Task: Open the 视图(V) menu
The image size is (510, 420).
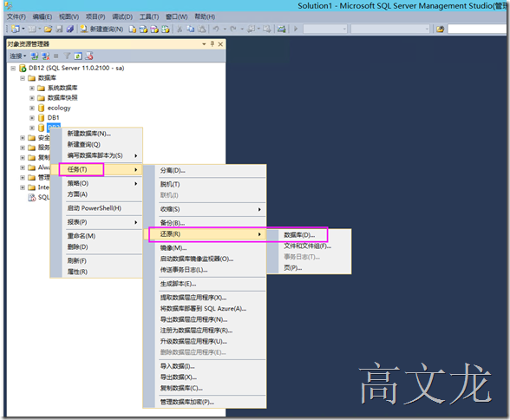Action: 69,16
